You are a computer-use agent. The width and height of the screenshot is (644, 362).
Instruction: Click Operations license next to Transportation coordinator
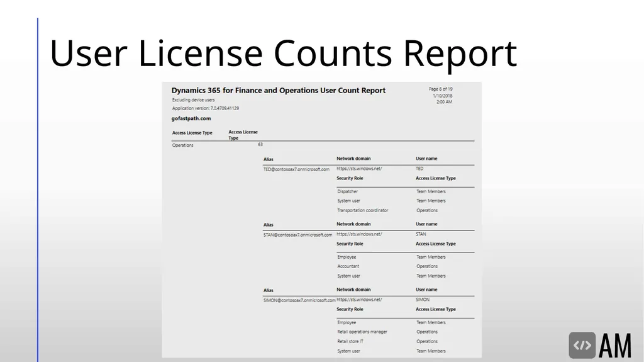point(427,211)
